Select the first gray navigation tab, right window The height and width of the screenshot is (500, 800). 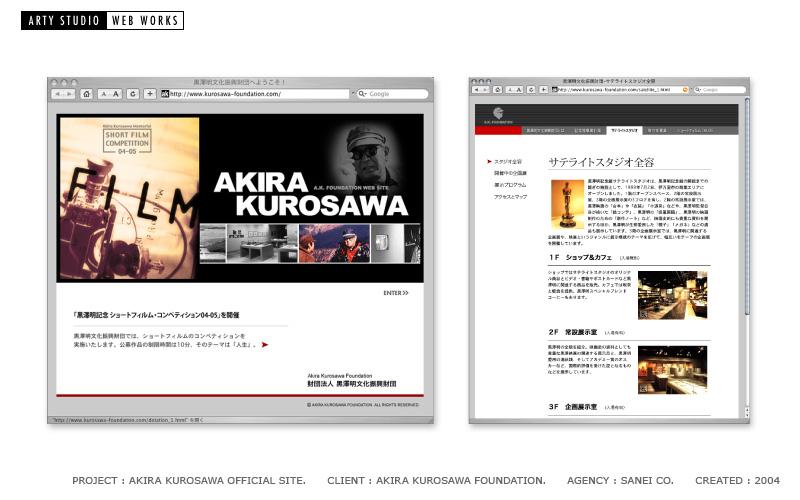(545, 131)
